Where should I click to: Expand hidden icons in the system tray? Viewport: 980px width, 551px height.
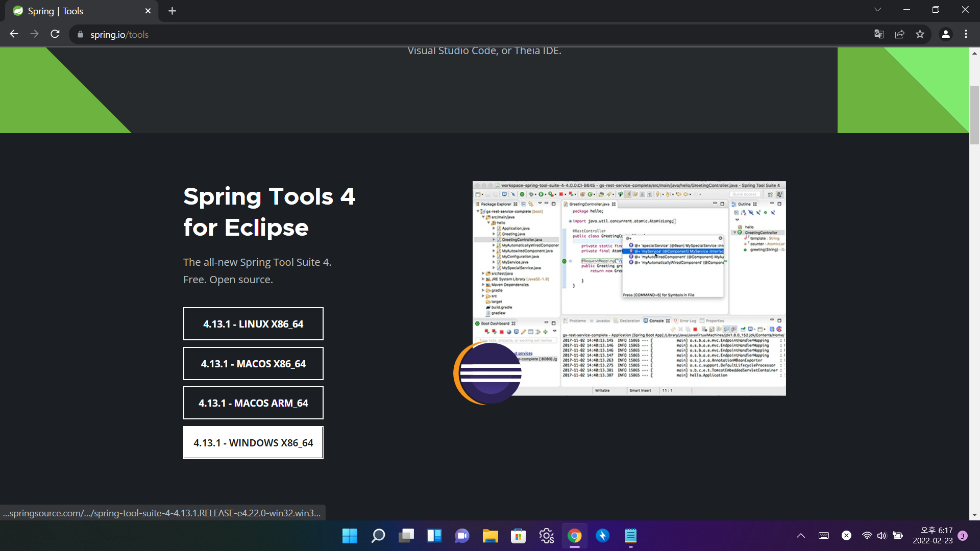tap(800, 535)
